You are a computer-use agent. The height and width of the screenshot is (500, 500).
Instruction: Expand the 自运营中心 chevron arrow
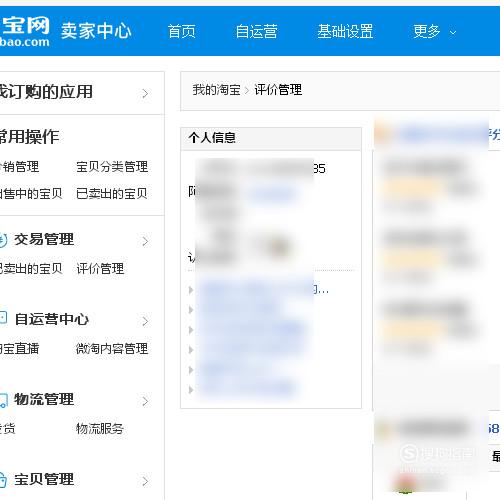click(x=145, y=321)
